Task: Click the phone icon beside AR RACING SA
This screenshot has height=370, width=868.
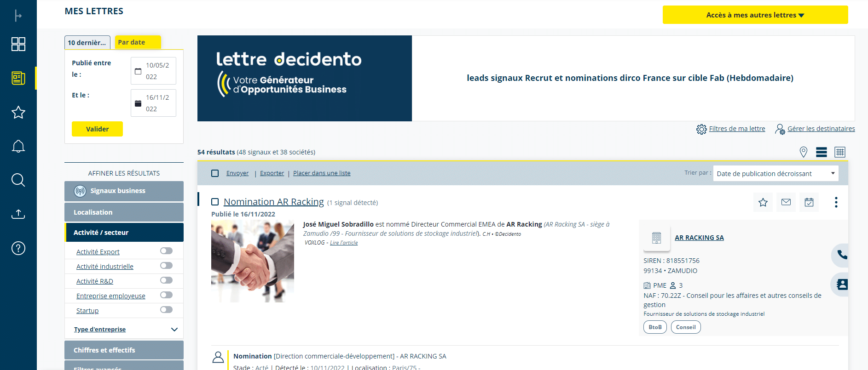Action: 841,255
